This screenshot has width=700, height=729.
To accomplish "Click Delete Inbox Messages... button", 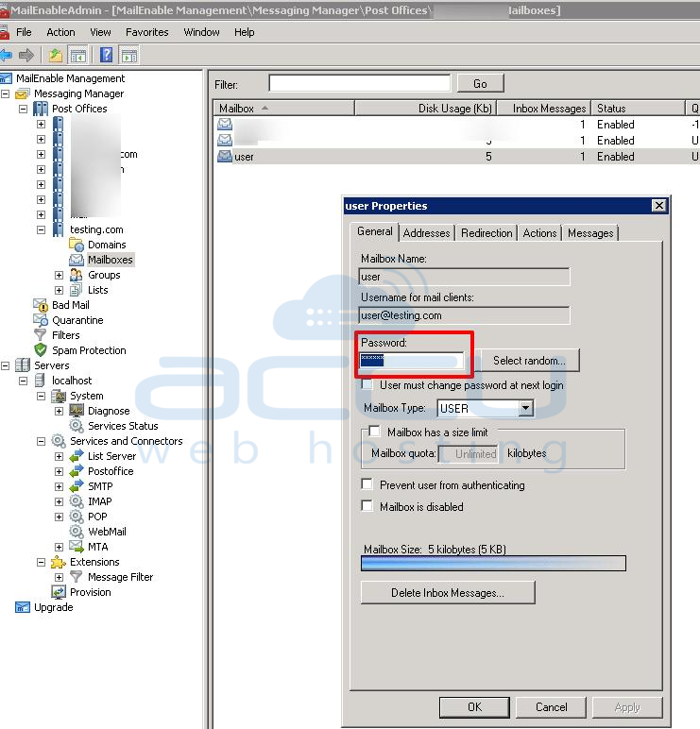I will pyautogui.click(x=448, y=592).
